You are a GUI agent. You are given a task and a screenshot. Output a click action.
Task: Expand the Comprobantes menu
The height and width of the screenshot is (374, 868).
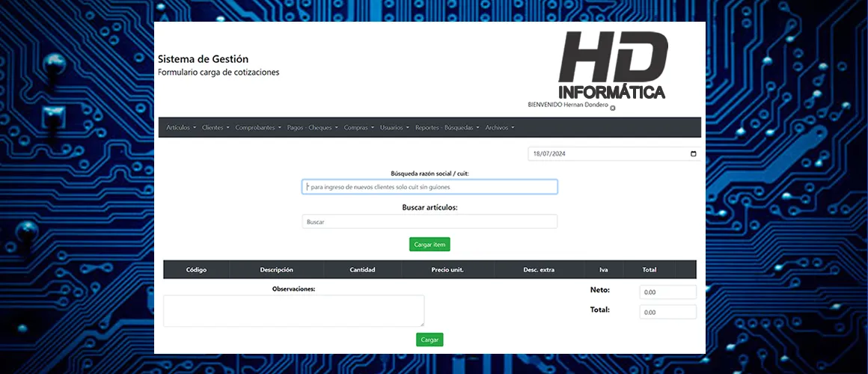point(258,128)
